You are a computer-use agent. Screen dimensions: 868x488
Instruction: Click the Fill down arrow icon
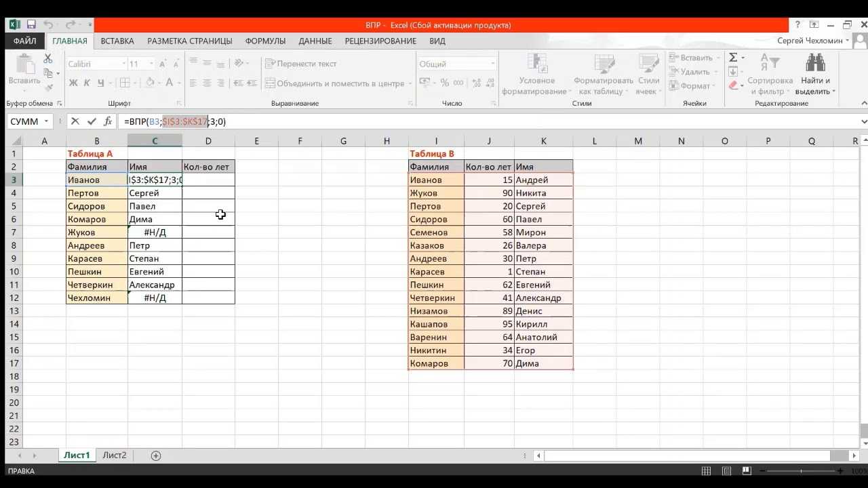pos(733,72)
